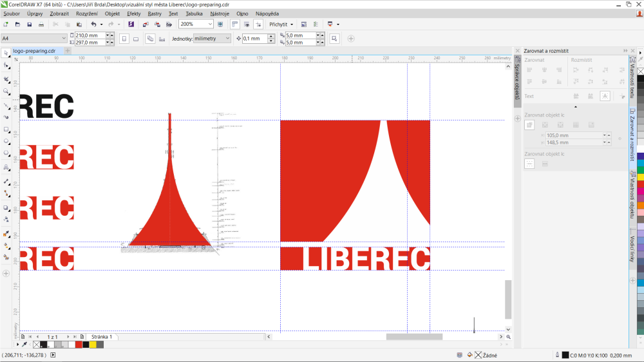
Task: Toggle show grid button
Action: [247, 24]
